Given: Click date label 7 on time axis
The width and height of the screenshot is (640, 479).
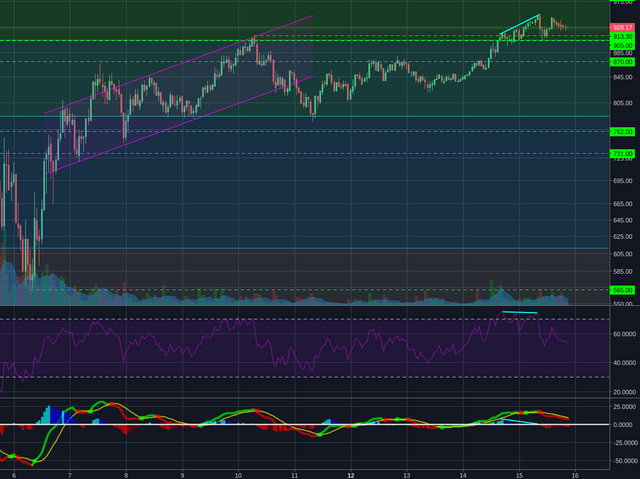Looking at the screenshot, I should pyautogui.click(x=70, y=475).
